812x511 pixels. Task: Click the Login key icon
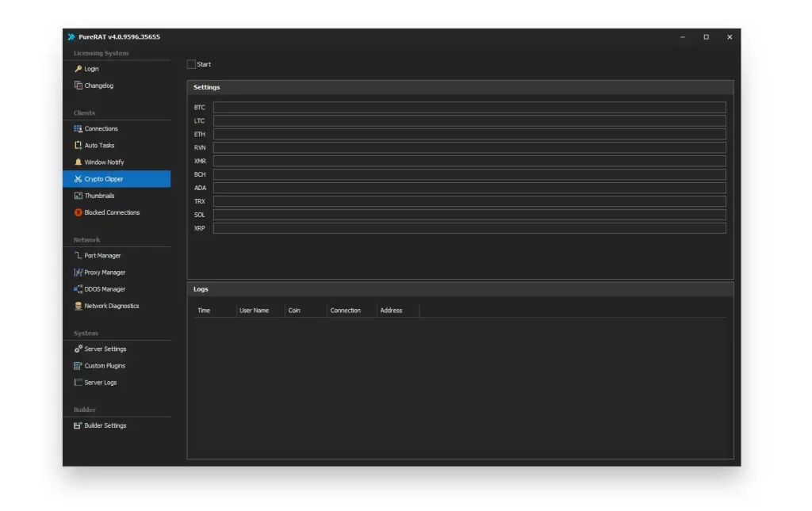coord(78,69)
